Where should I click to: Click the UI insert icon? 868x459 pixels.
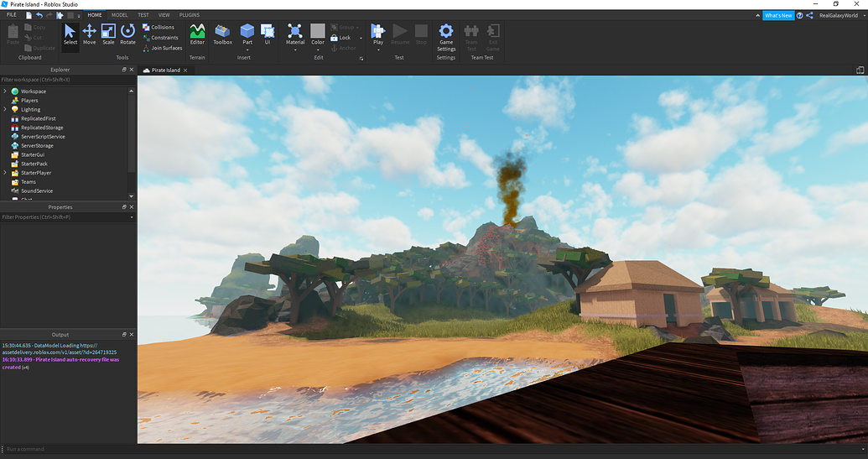tap(268, 34)
